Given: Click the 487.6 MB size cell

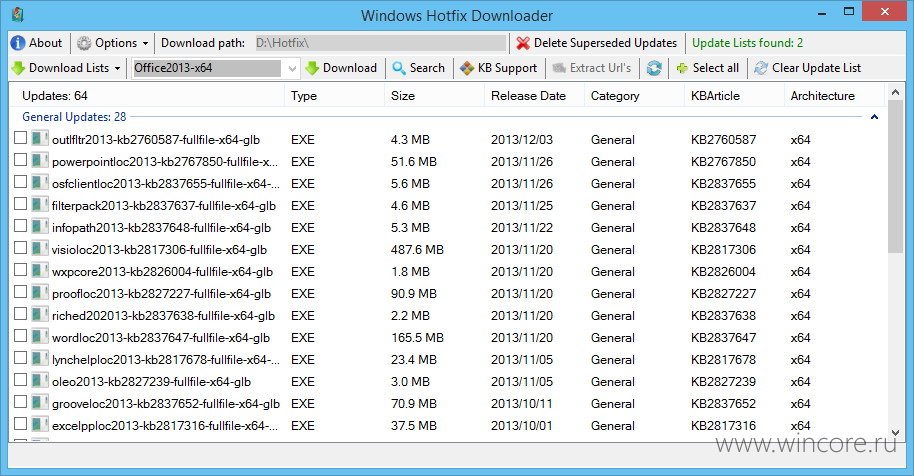Looking at the screenshot, I should pyautogui.click(x=417, y=250).
